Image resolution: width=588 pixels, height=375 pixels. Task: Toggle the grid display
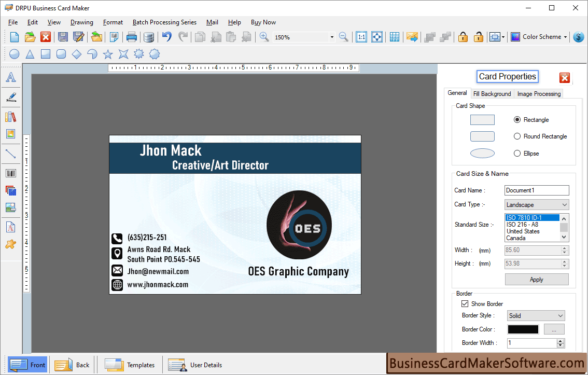click(x=395, y=37)
